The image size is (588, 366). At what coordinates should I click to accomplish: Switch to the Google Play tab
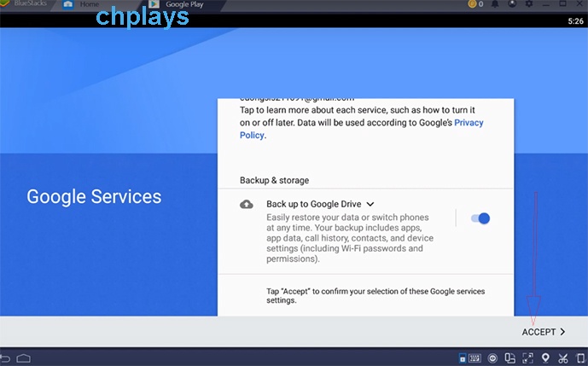(177, 4)
